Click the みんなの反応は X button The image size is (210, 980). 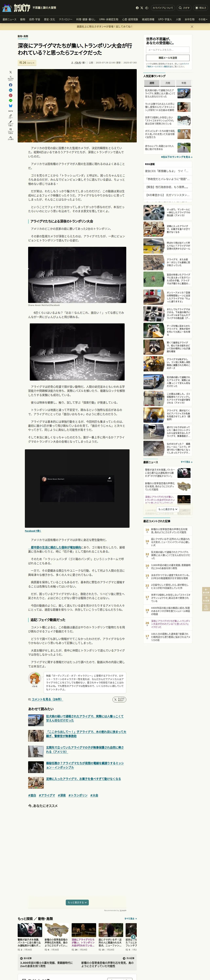119,699
